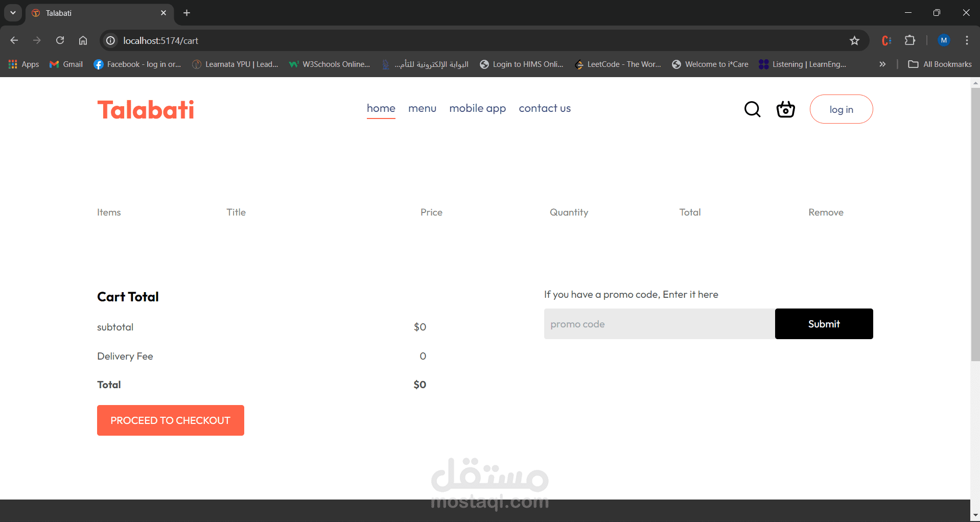This screenshot has width=980, height=522.
Task: Click the Talabati logo
Action: [146, 110]
